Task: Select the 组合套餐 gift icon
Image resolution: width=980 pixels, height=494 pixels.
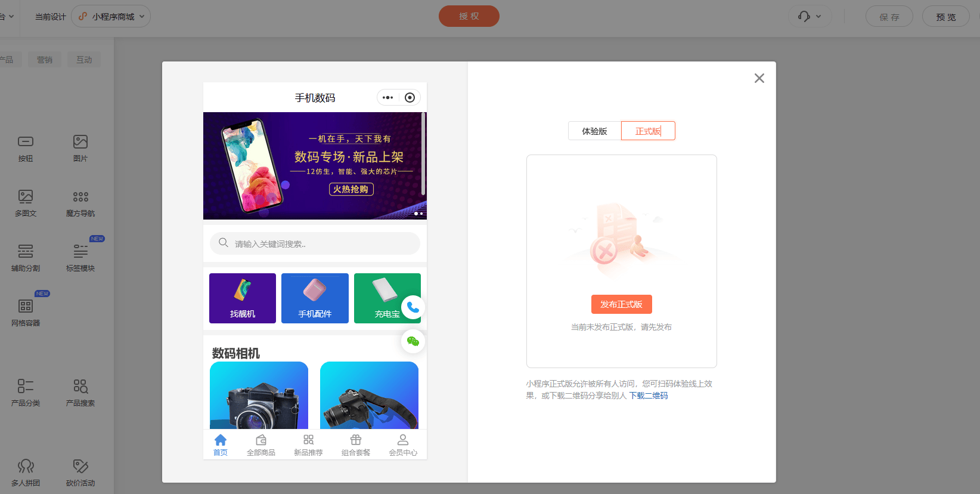Action: (x=356, y=440)
